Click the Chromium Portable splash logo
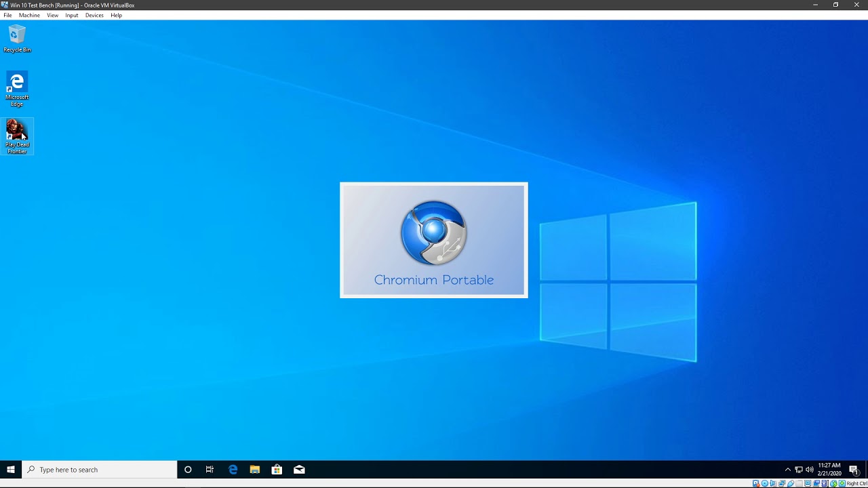868x488 pixels. pos(433,232)
